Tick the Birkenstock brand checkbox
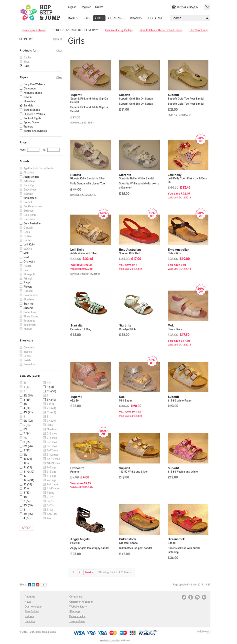 [21, 198]
